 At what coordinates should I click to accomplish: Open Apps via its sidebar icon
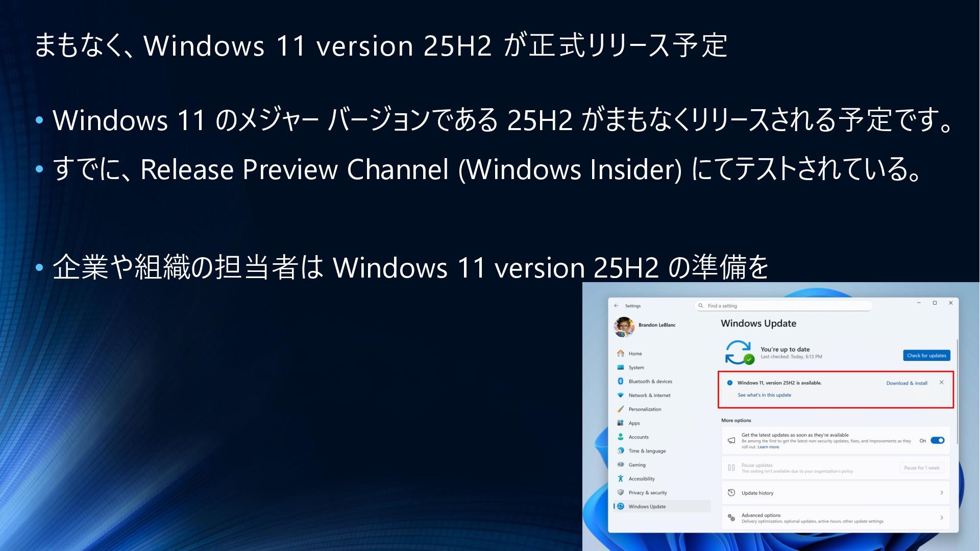pos(621,423)
